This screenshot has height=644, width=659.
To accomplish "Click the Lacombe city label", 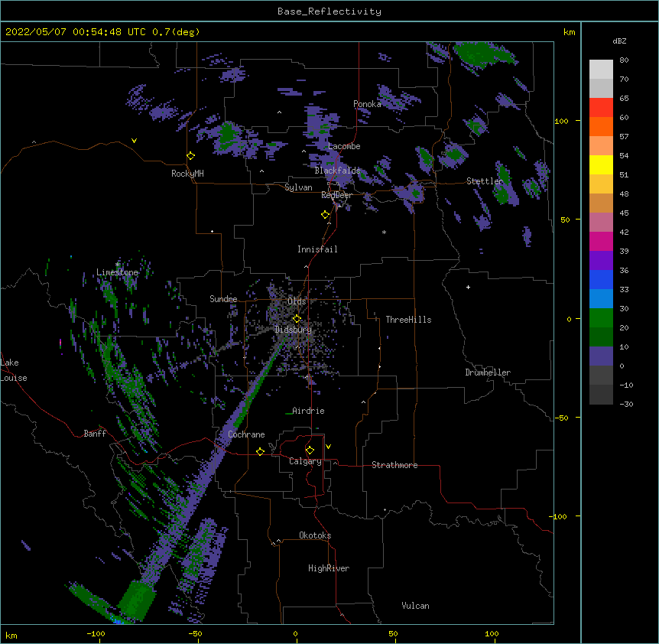I will [x=344, y=146].
